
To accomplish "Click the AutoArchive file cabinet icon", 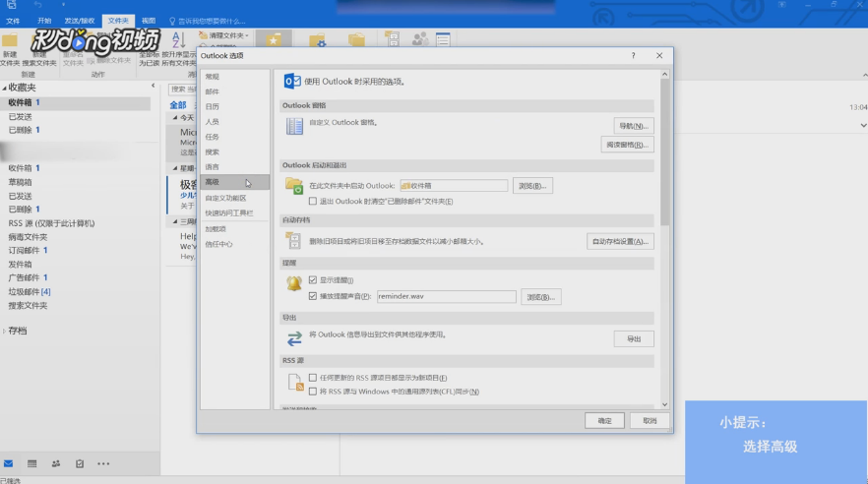I will pyautogui.click(x=293, y=241).
